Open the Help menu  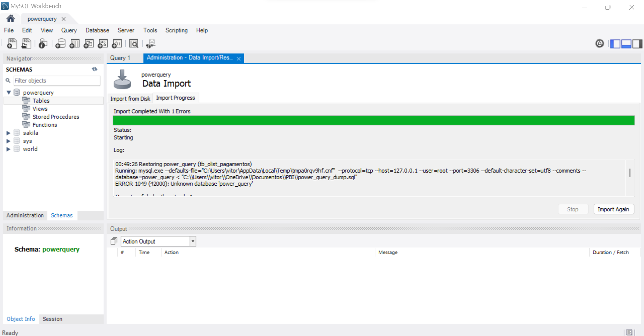[x=202, y=30]
